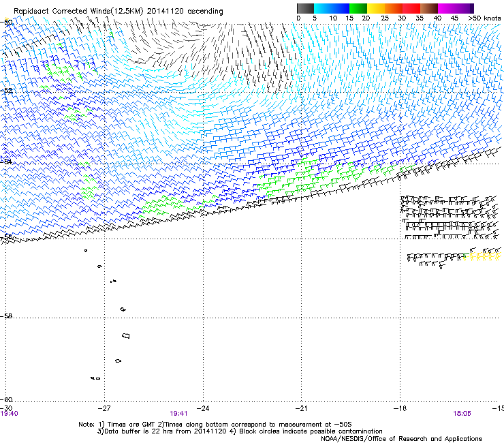The width and height of the screenshot is (504, 443).
Task: Click the yellow wind barbs cluster near 18:06 swath
Action: tap(482, 256)
